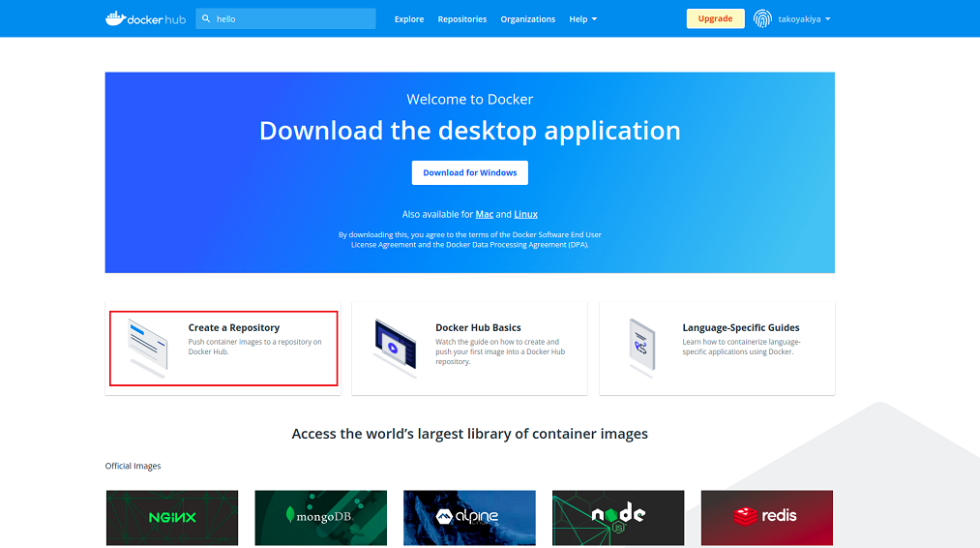
Task: Follow the Linux download link
Action: [x=525, y=214]
